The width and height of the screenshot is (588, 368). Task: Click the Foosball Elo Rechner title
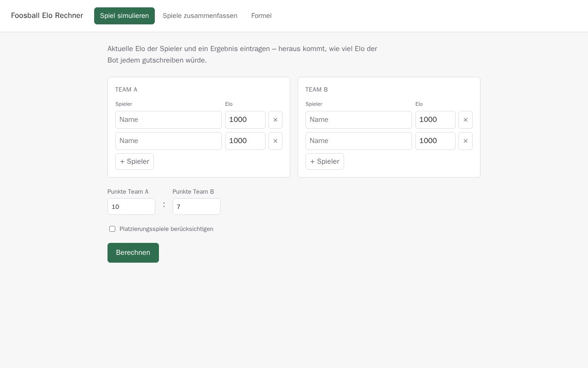coord(47,16)
